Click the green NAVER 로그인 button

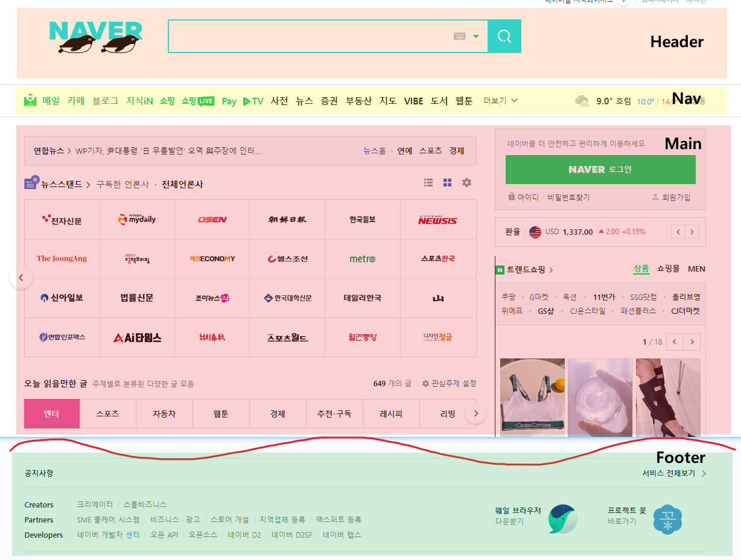600,170
